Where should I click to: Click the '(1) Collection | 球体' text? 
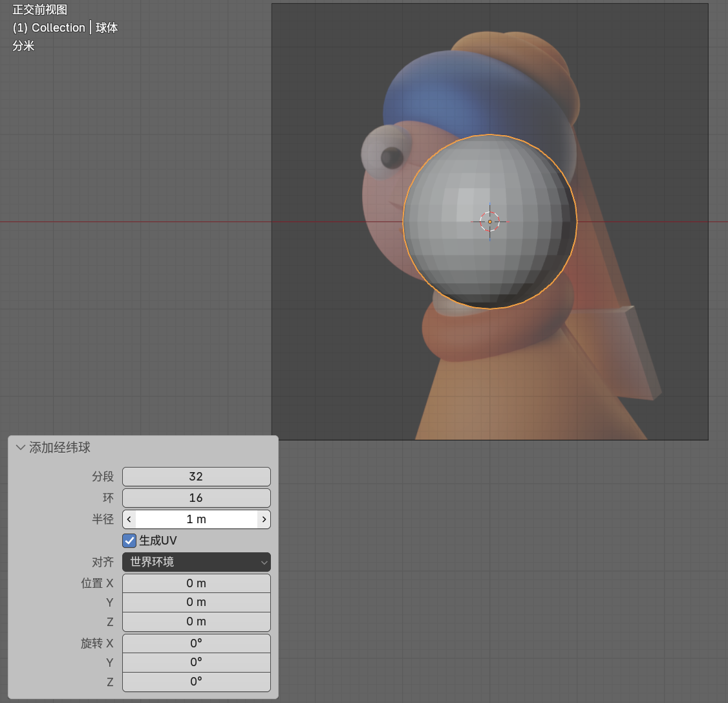pos(65,28)
